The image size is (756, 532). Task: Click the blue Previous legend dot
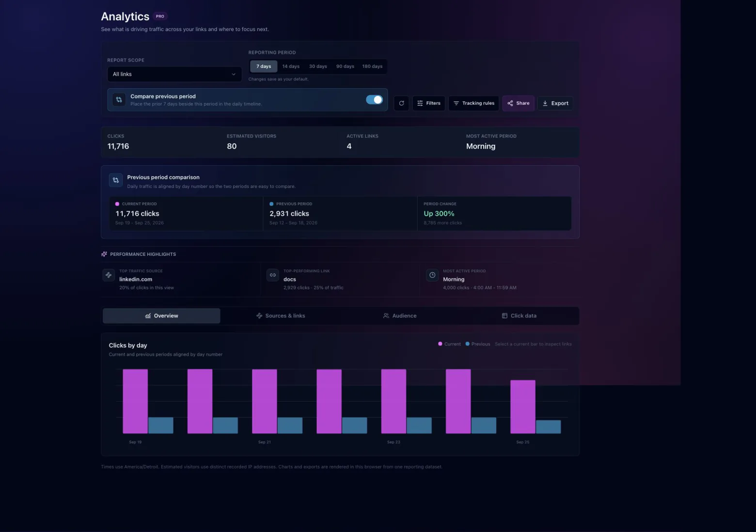click(468, 344)
